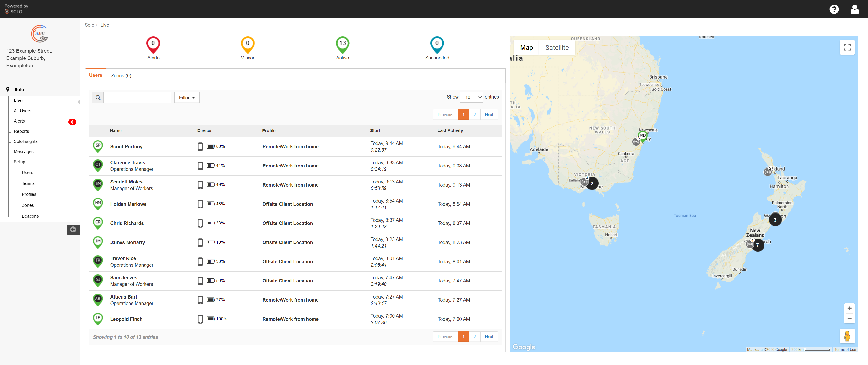Open Terms of Use map link
Viewport: 868px width, 365px height.
click(x=845, y=350)
